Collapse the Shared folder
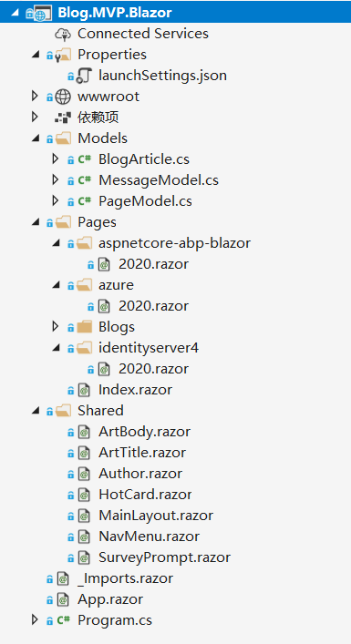351x644 pixels. click(x=36, y=411)
